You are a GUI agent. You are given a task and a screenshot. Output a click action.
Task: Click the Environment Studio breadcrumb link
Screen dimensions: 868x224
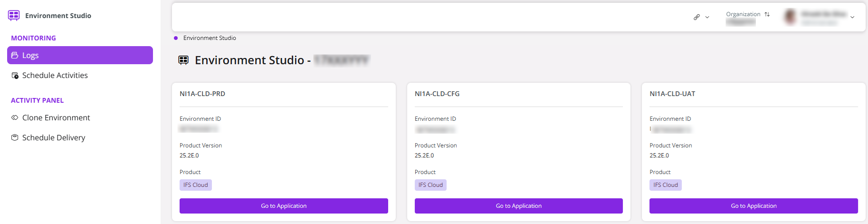[210, 38]
